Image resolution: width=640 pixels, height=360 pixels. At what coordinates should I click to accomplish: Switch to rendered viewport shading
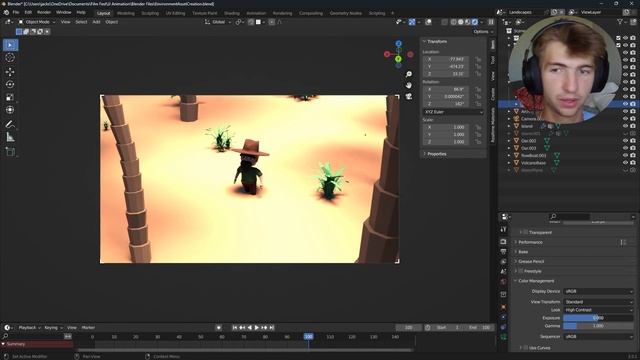point(475,22)
